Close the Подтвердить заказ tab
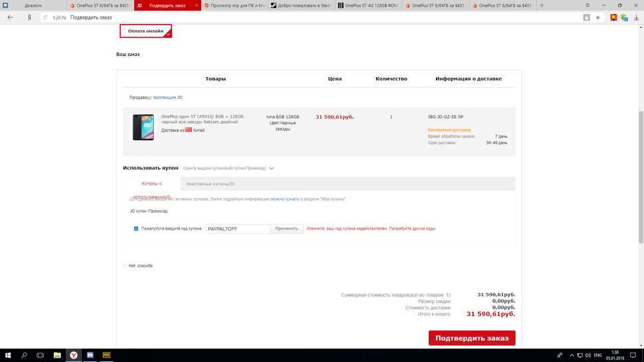Viewport: 644px width, 362px height. 196,5
